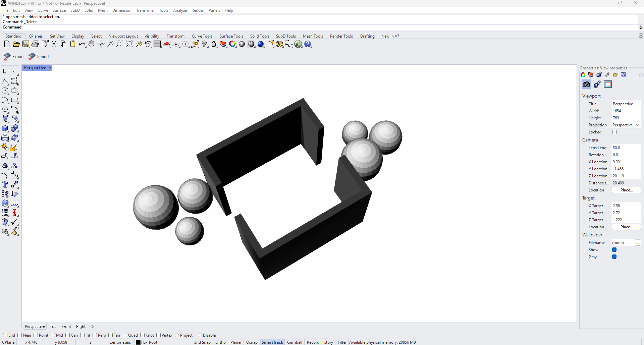Open the Projection dropdown in Viewport properties
644x345 pixels.
point(638,125)
